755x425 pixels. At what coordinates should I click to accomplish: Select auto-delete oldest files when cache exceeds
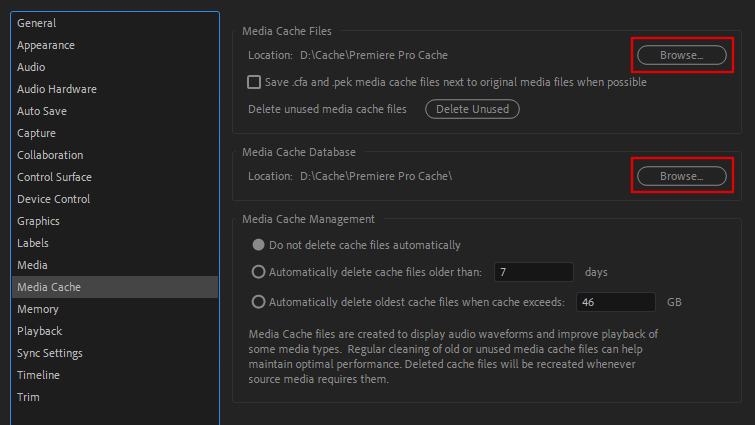coord(259,302)
